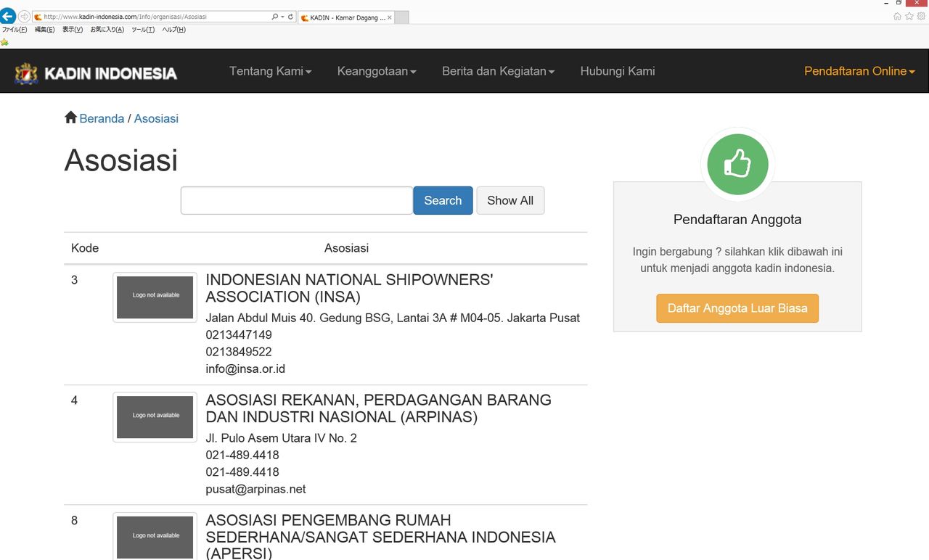The height and width of the screenshot is (560, 929).
Task: Click the home icon beside Beranda
Action: (x=70, y=117)
